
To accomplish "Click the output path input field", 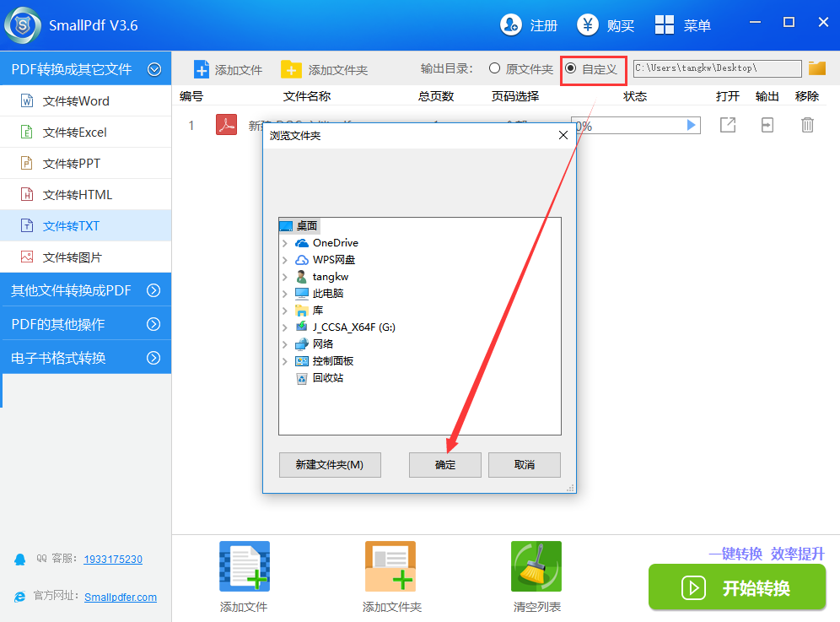I will click(718, 68).
